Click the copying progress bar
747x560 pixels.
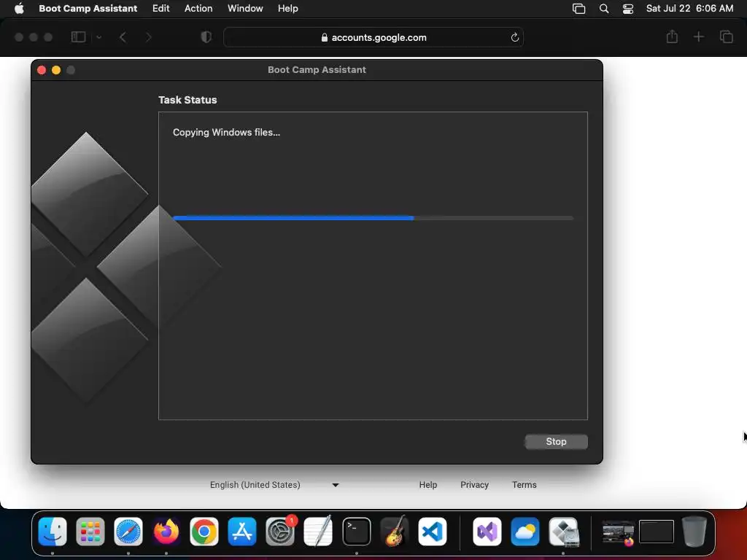(x=373, y=218)
